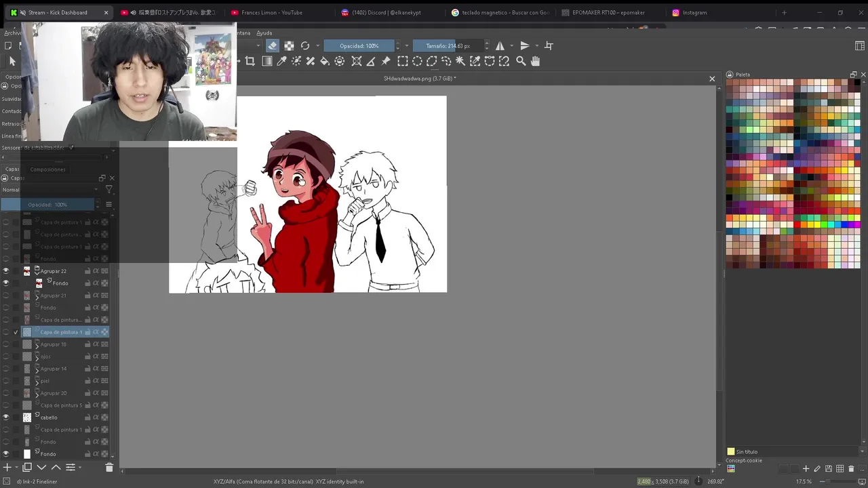The width and height of the screenshot is (868, 488).
Task: Show the ojos layer
Action: [x=6, y=357]
